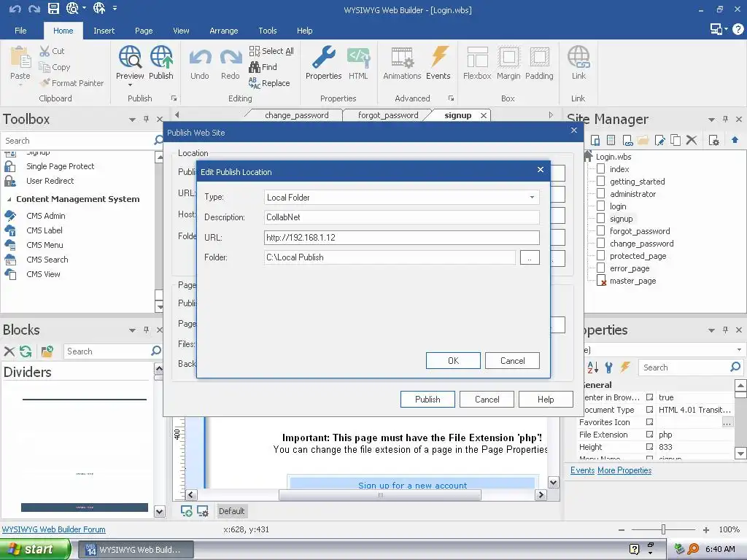
Task: Click the Flexbox icon in Box group
Action: [x=477, y=57]
